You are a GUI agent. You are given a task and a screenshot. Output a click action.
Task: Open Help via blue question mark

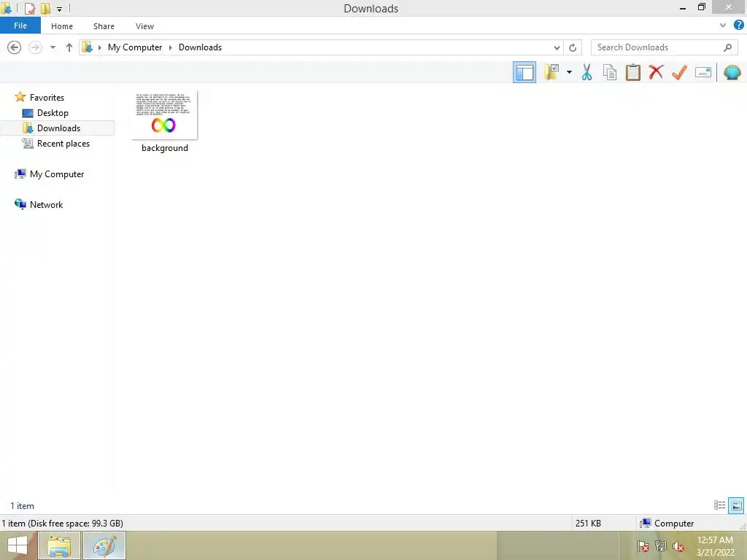[x=739, y=26]
